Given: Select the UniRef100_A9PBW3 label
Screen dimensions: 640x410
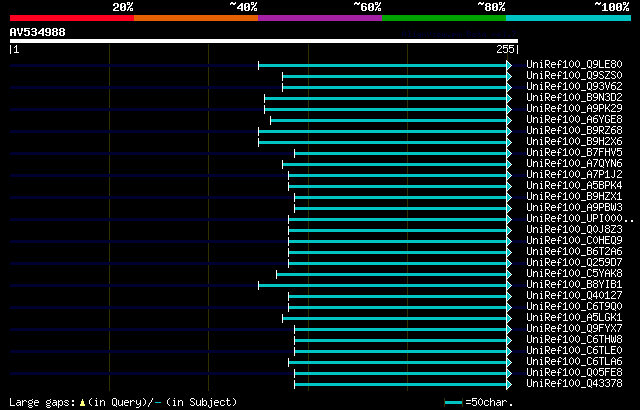Looking at the screenshot, I should point(574,208).
